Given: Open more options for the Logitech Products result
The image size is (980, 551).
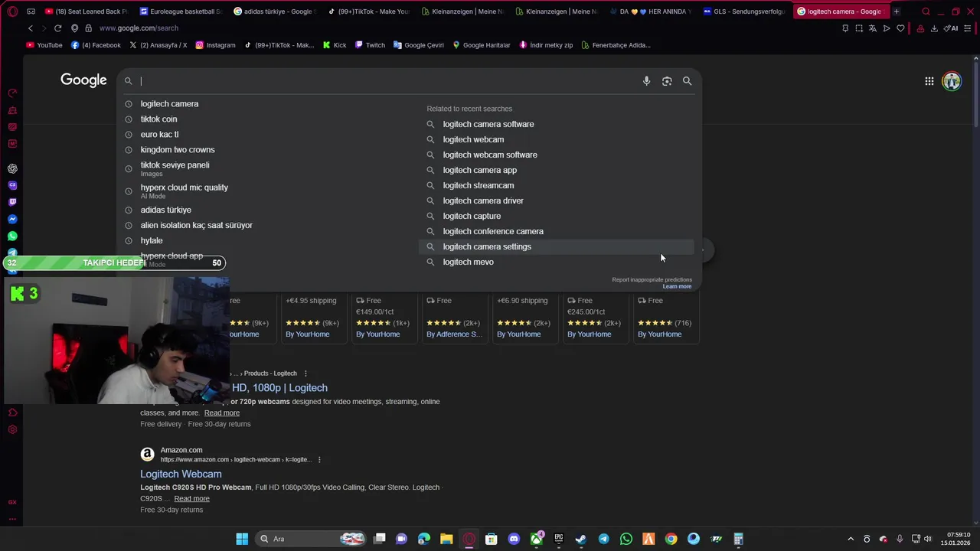Looking at the screenshot, I should point(305,373).
